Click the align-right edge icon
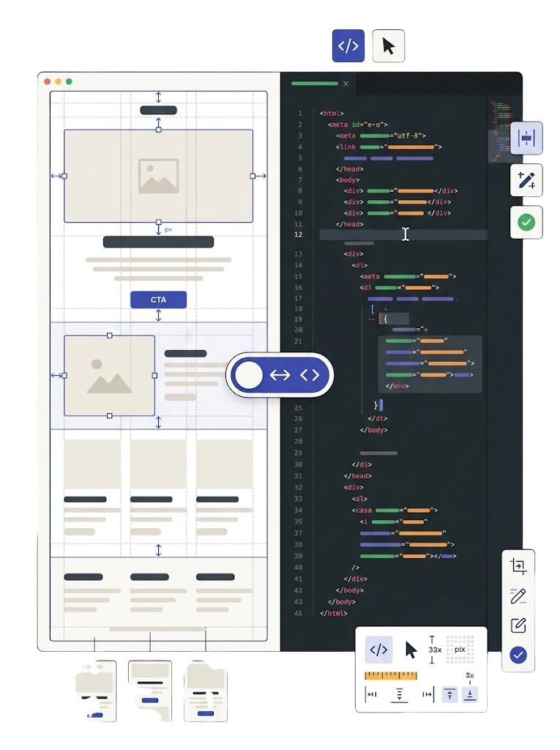Viewport: 560px width, 750px height. [428, 694]
